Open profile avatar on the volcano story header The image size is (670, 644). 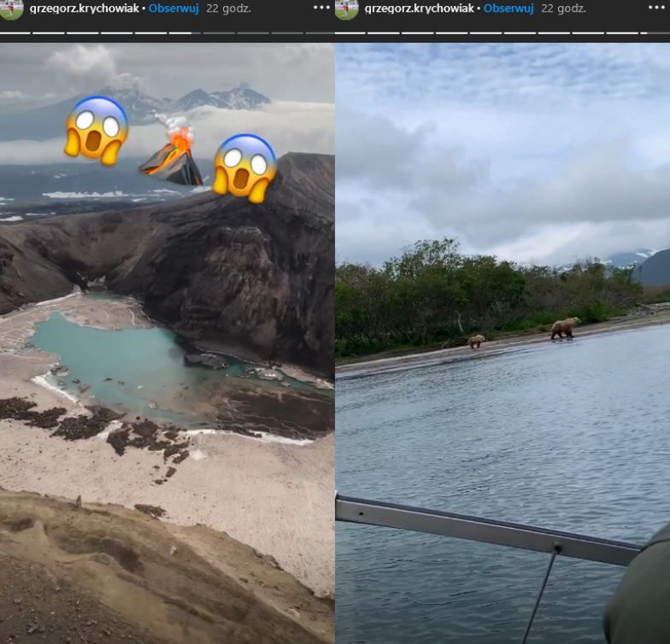(x=12, y=9)
